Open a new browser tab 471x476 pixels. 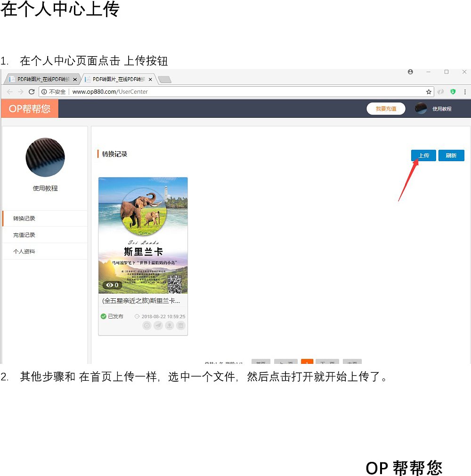pos(165,80)
